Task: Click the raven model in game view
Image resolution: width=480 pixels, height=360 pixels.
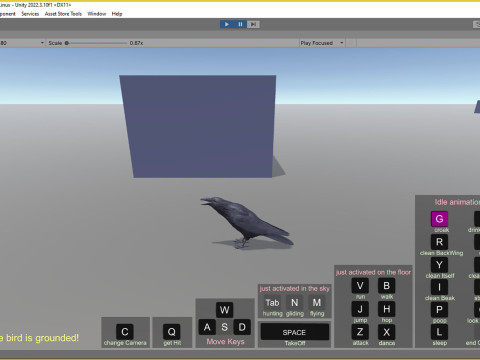Action: pos(246,222)
